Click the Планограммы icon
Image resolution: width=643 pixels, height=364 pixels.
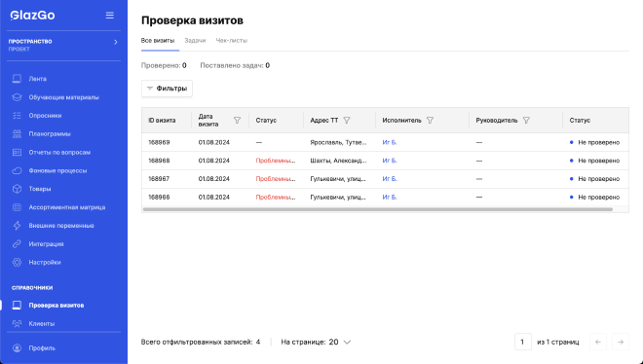click(x=17, y=134)
